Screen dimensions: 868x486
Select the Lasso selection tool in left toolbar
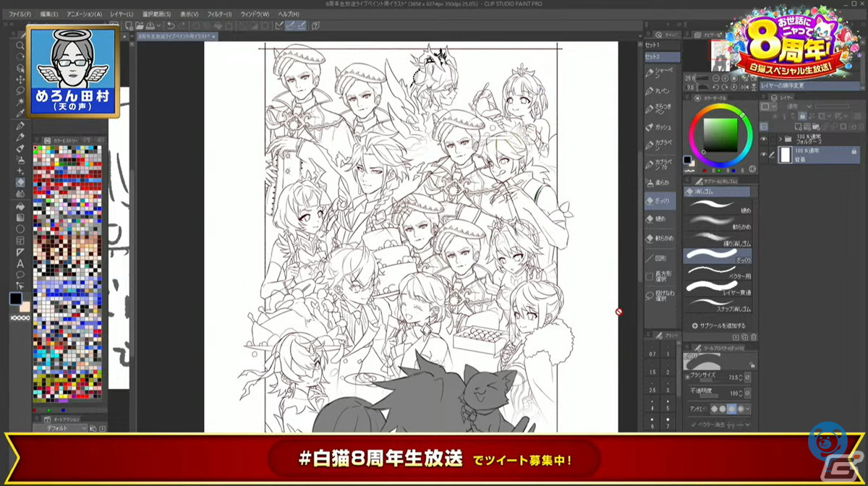(x=20, y=90)
